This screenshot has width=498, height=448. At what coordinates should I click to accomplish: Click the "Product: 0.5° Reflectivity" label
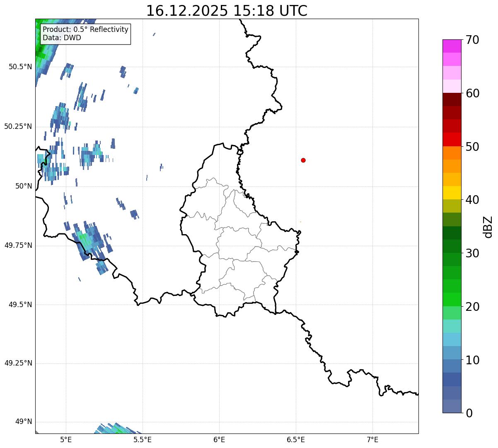tap(86, 29)
